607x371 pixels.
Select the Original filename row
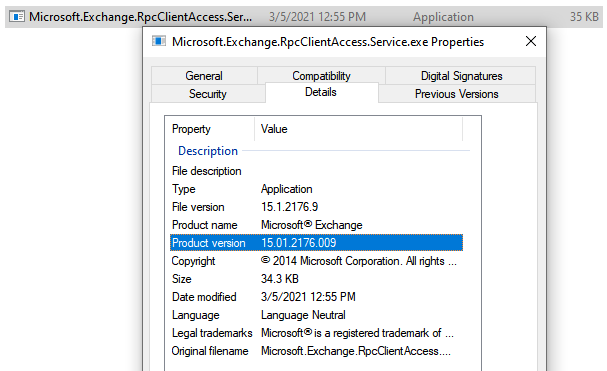coord(316,351)
